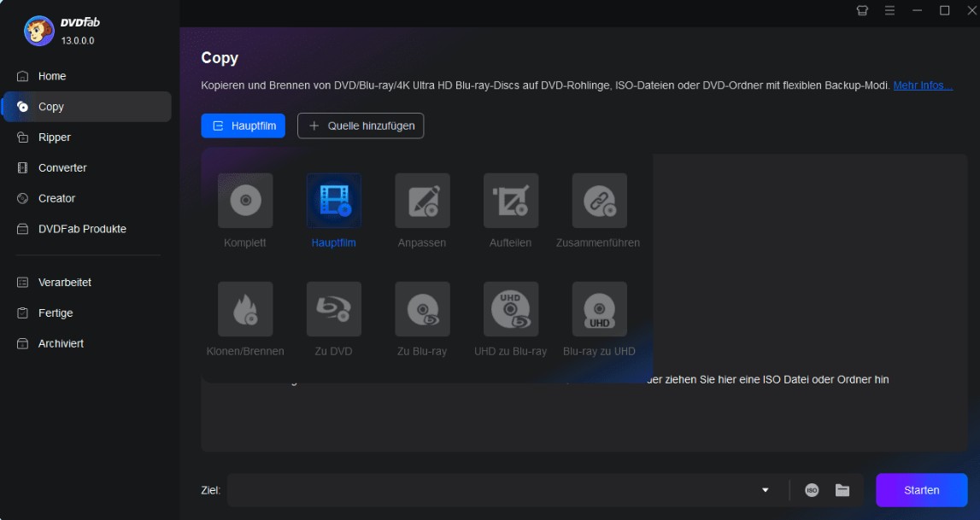Go to Home in sidebar
980x520 pixels.
pyautogui.click(x=87, y=76)
